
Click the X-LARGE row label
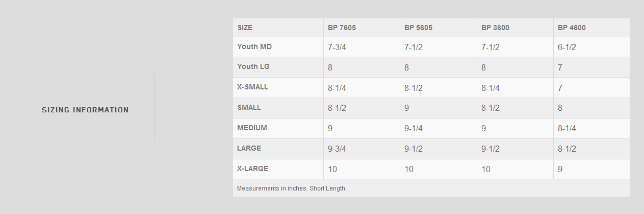252,169
